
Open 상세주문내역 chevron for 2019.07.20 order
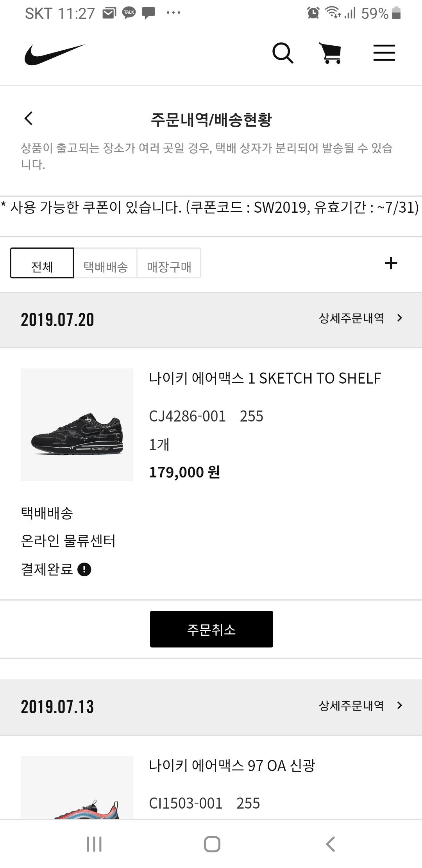(x=399, y=318)
